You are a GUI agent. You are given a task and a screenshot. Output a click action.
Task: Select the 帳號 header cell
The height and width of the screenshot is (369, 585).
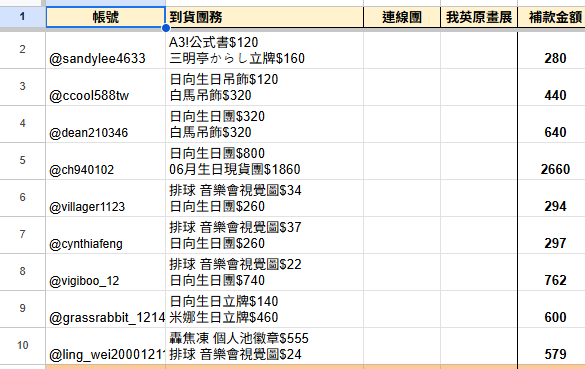coord(105,17)
